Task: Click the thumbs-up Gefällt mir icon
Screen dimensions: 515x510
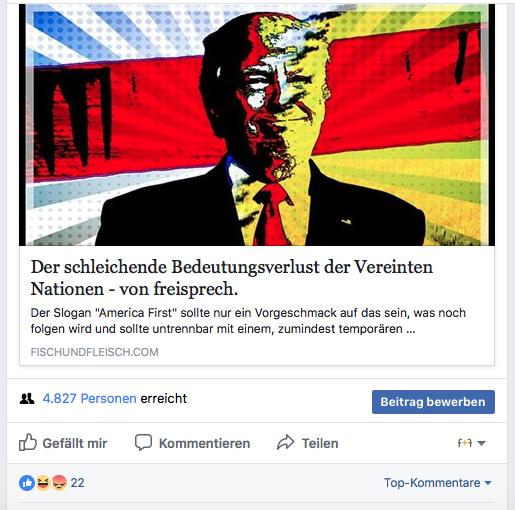Action: pyautogui.click(x=28, y=442)
